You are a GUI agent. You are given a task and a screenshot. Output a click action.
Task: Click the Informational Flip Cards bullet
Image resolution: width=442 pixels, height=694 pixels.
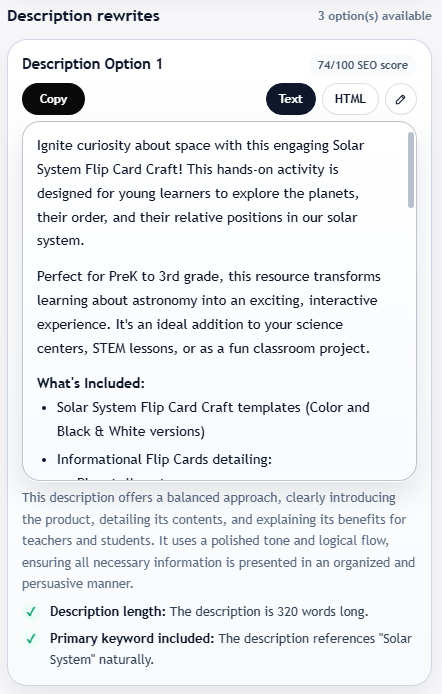(164, 459)
